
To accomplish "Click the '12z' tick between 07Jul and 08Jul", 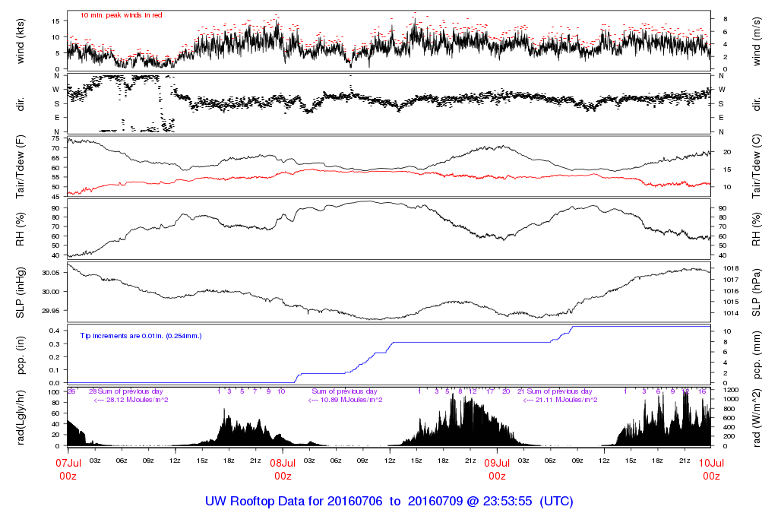I will click(x=175, y=461).
